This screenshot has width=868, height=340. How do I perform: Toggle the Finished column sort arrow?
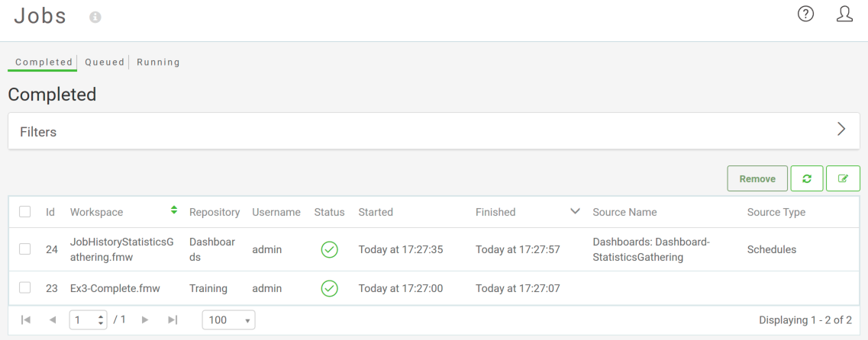click(575, 211)
